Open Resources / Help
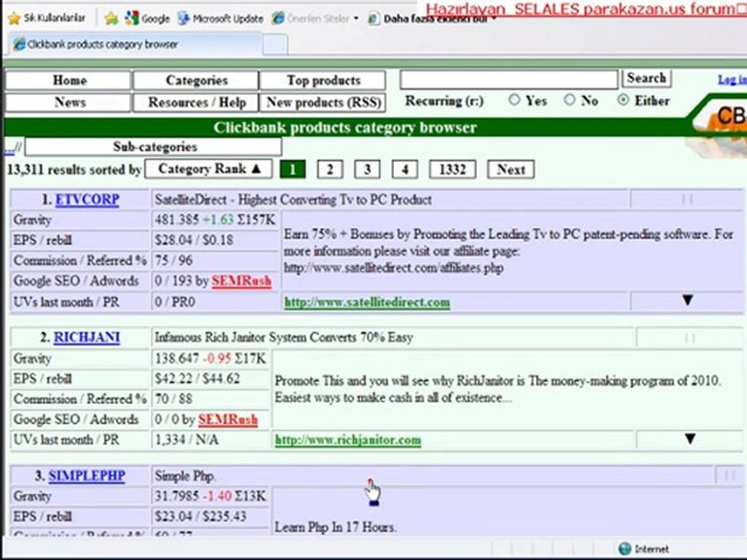 (196, 103)
